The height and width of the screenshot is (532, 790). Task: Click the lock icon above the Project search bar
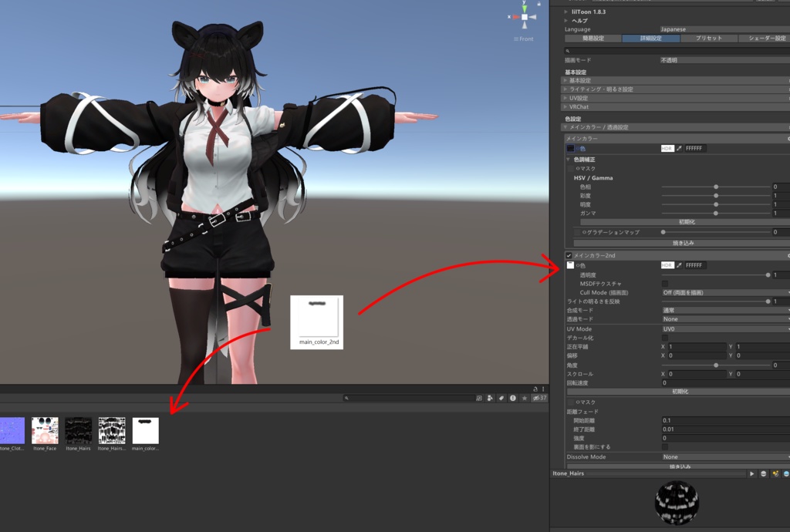click(535, 389)
